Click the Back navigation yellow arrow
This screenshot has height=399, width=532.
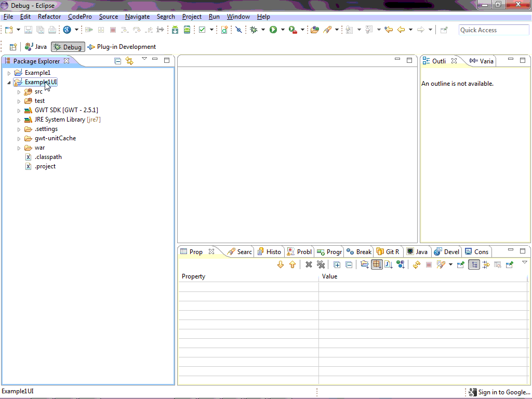[401, 30]
